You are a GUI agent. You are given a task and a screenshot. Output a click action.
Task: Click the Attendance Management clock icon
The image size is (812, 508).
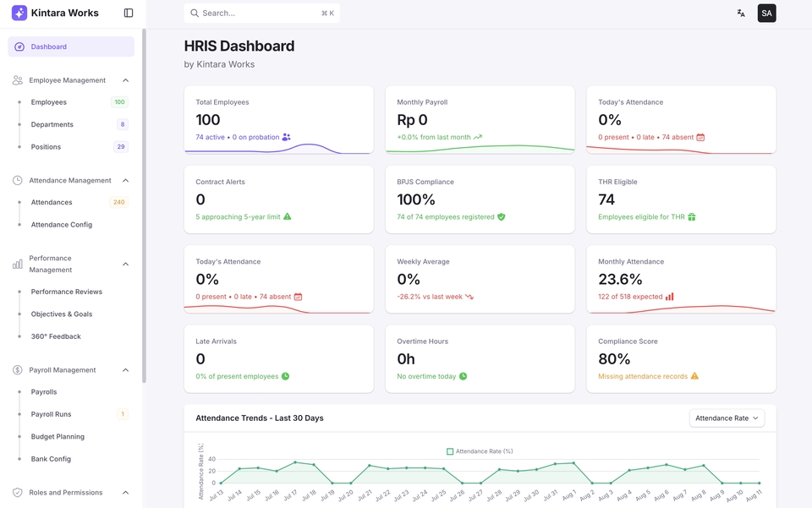tap(16, 180)
